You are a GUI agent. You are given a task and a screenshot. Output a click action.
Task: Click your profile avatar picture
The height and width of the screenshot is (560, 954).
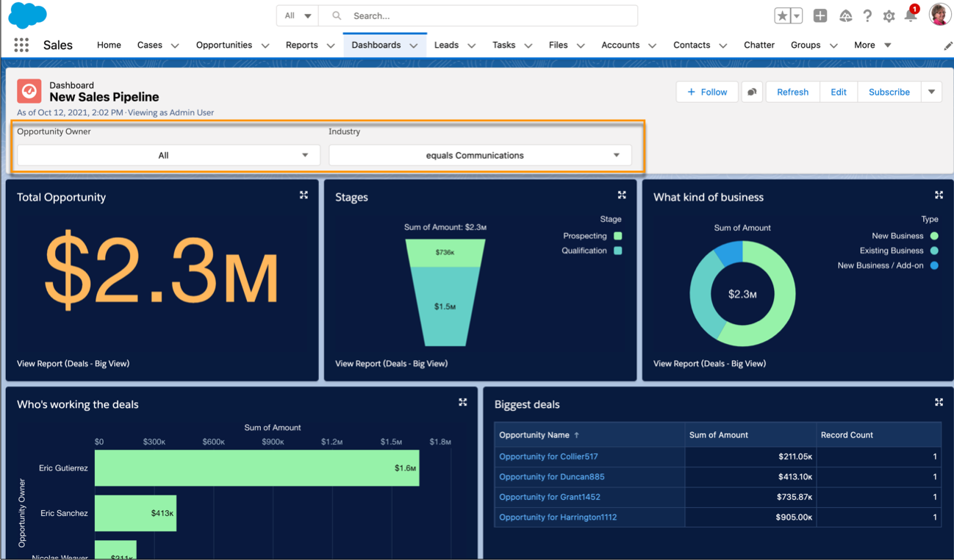click(x=939, y=15)
